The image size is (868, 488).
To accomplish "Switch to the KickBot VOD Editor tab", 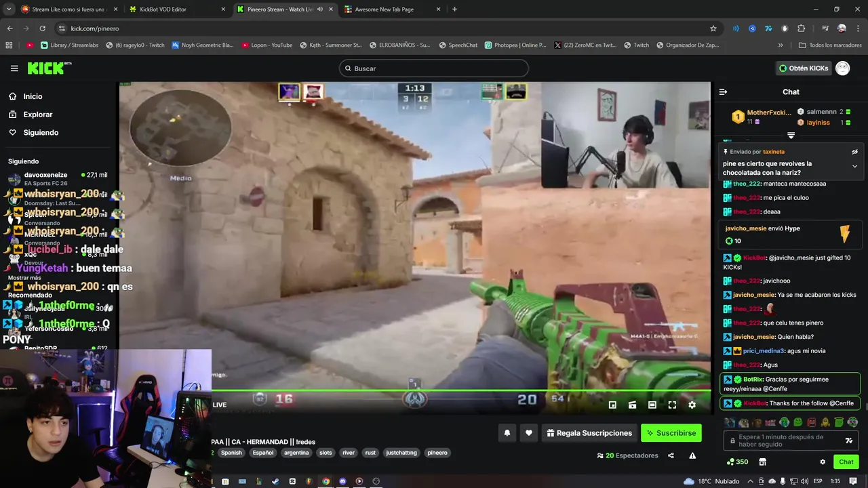I will pyautogui.click(x=178, y=9).
